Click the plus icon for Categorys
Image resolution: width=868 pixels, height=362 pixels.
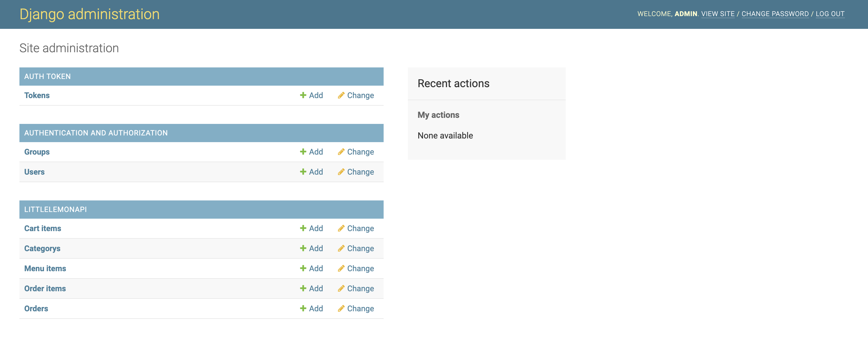pyautogui.click(x=303, y=248)
